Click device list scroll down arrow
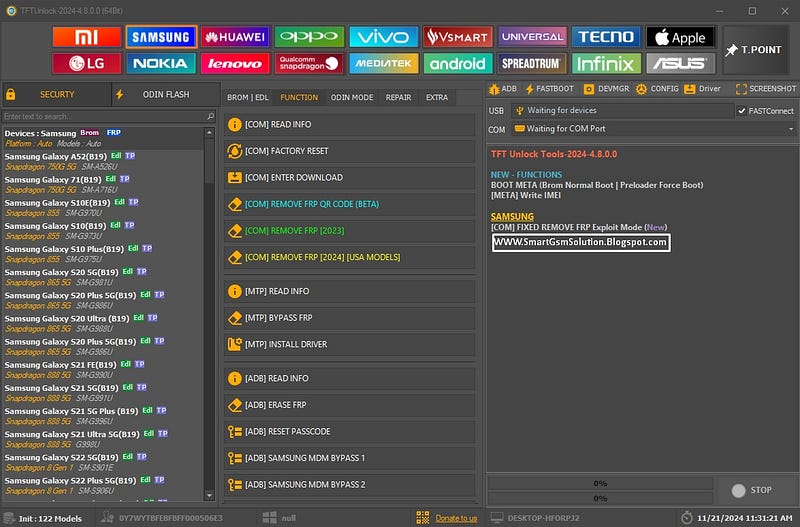The image size is (800, 527). [209, 495]
